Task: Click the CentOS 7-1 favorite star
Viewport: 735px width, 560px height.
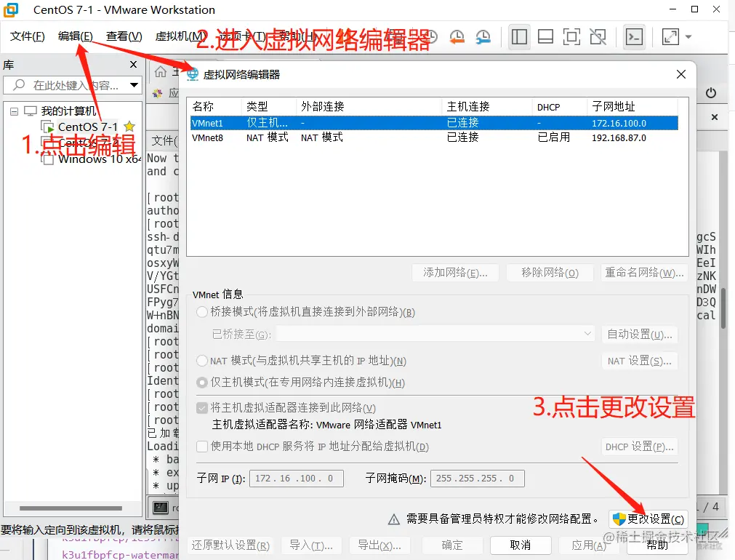Action: (129, 126)
